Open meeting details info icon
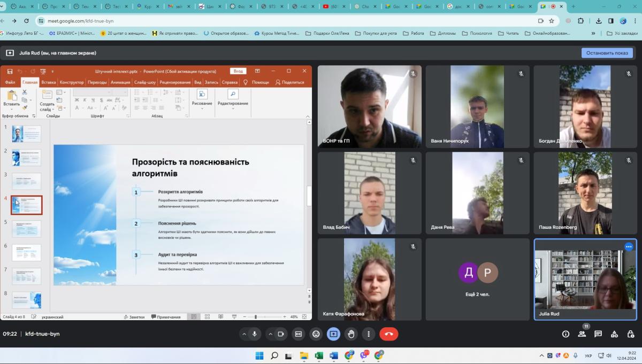 [x=565, y=334]
